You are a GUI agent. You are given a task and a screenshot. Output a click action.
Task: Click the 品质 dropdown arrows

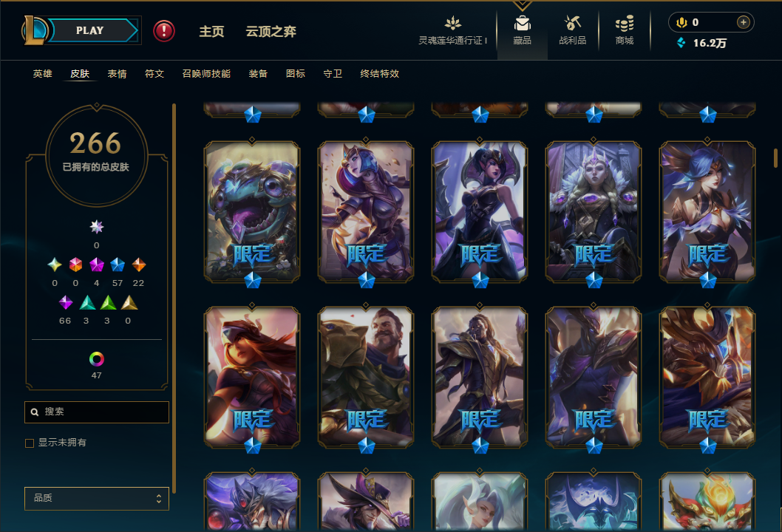coord(159,499)
